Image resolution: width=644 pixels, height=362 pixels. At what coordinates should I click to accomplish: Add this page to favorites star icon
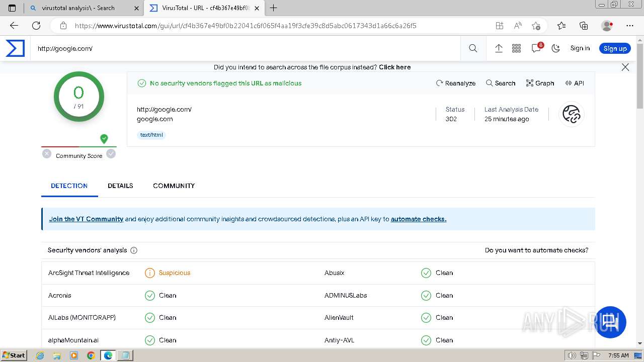click(536, 26)
